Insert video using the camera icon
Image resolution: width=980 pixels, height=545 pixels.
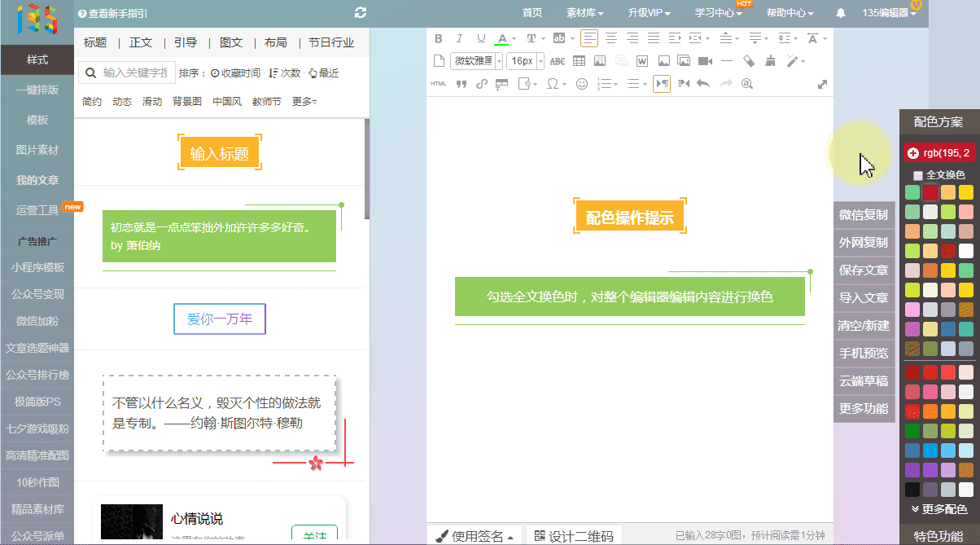tap(705, 61)
